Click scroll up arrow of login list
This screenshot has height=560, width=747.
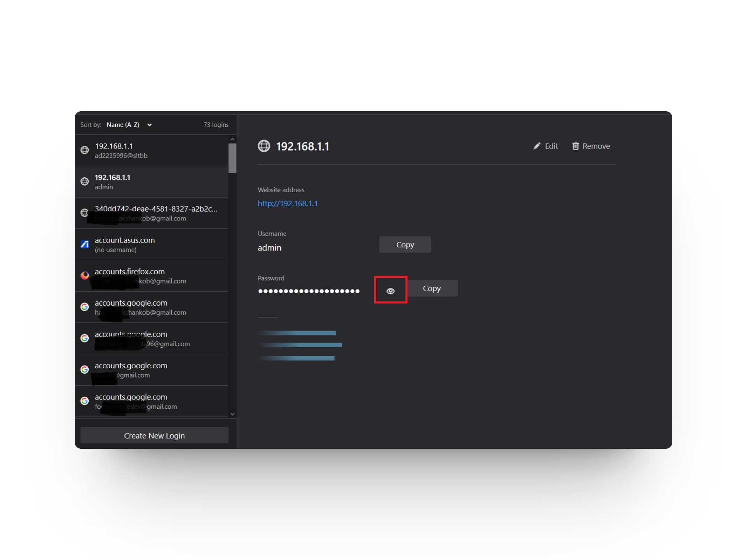(232, 139)
